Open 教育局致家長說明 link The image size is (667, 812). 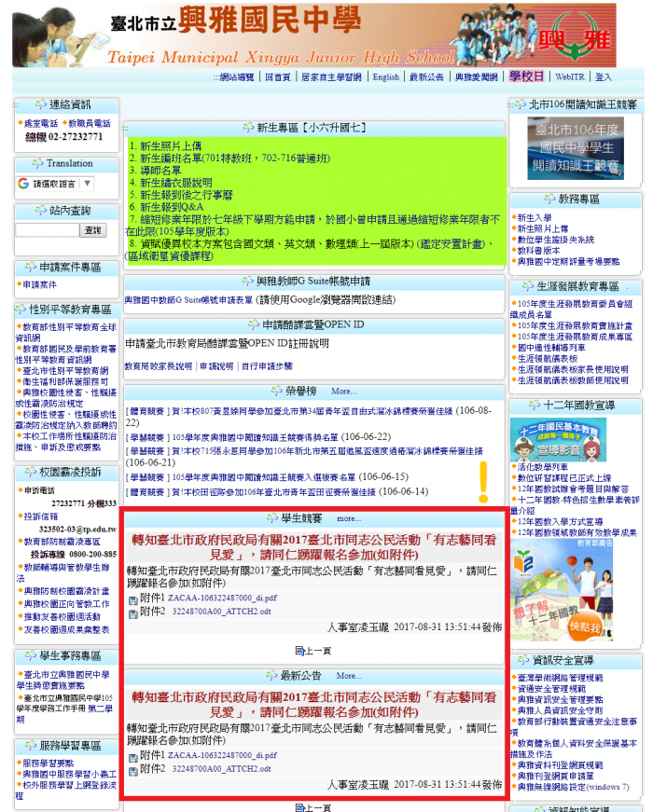pos(158,366)
